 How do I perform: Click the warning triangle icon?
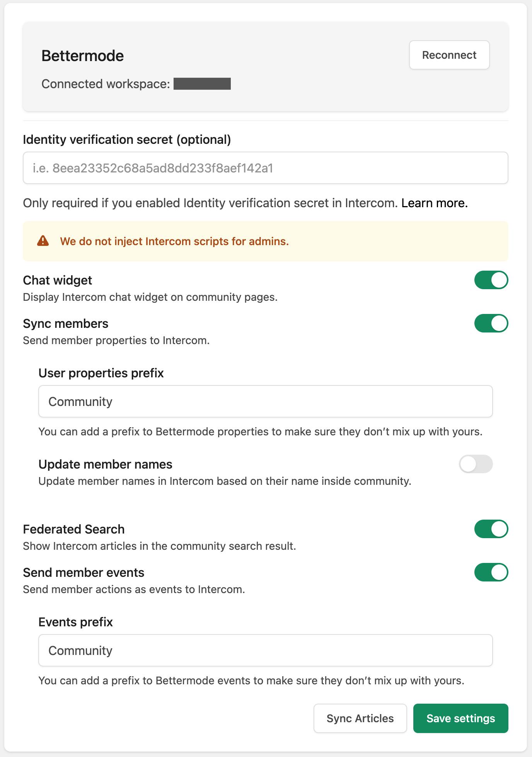43,241
